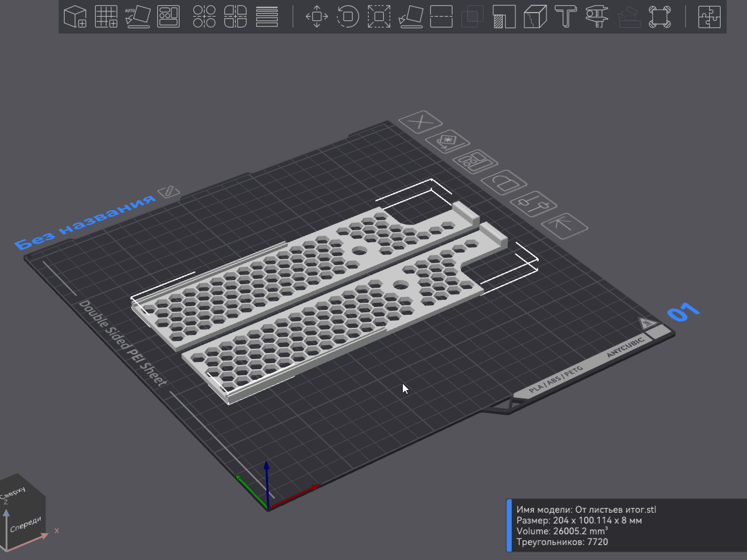Click the plate name 'Без названия'

tap(84, 223)
